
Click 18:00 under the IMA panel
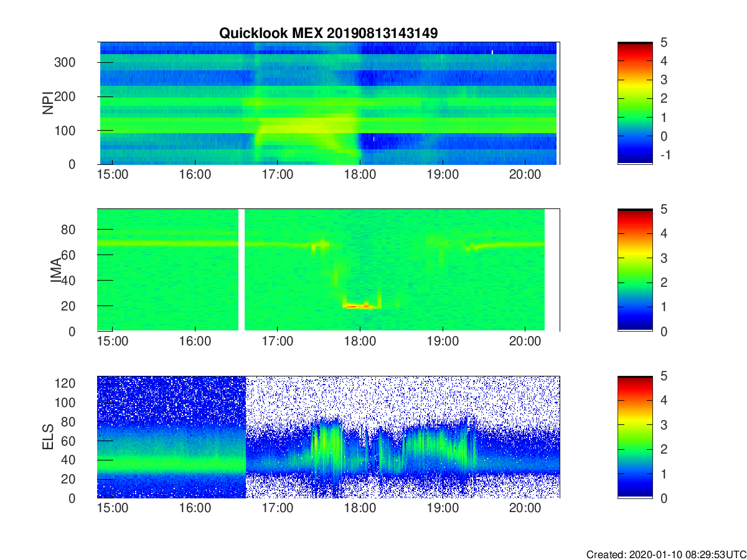tap(360, 342)
